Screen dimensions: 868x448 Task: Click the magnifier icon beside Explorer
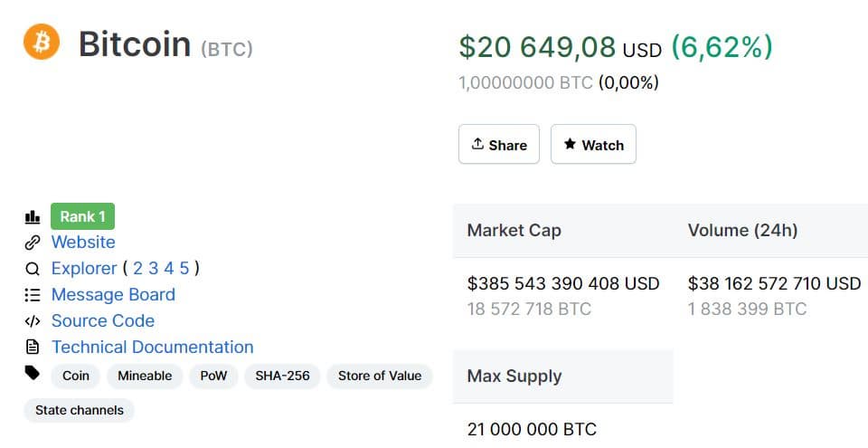(33, 269)
